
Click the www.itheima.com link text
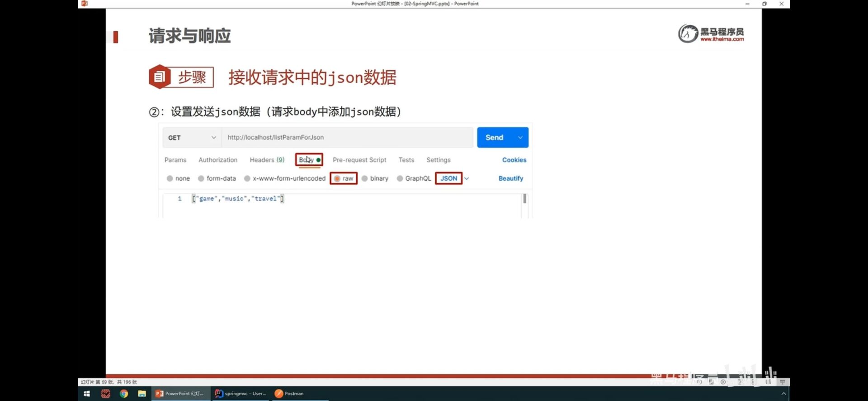722,39
